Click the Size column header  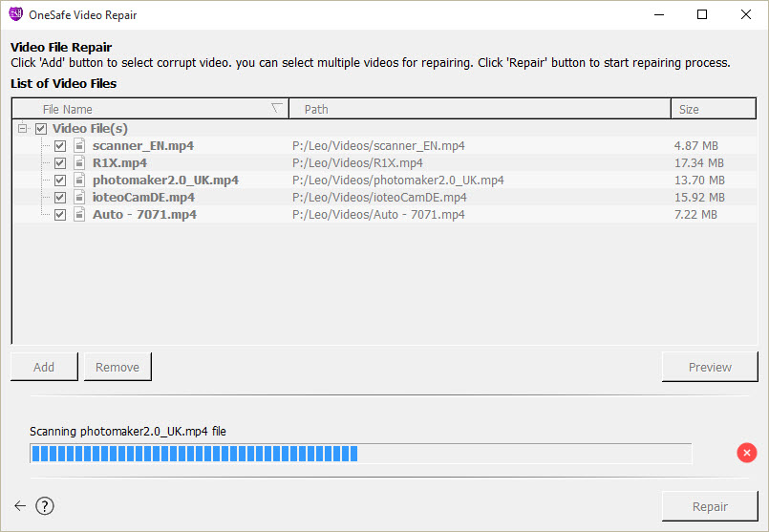pos(713,109)
